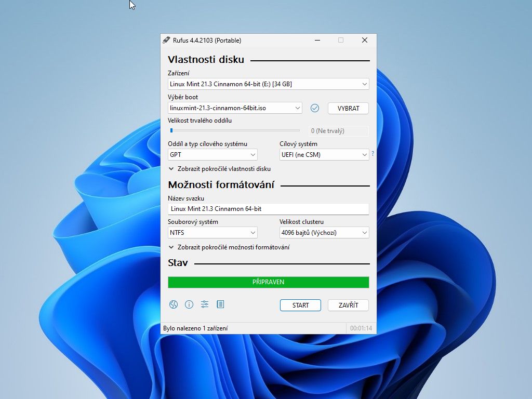Open the Velikost clusteru dropdown
Image resolution: width=532 pixels, height=399 pixels.
click(324, 233)
